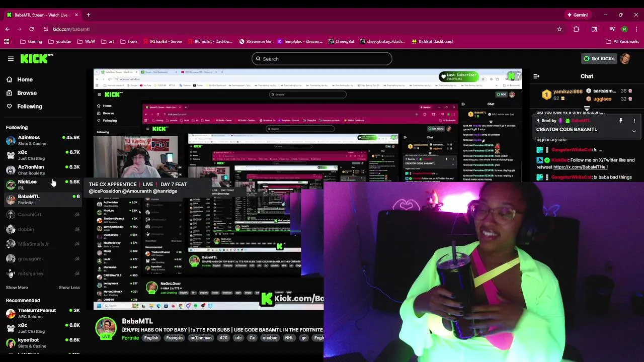
Task: Bookmark this page with the star icon
Action: tap(559, 29)
